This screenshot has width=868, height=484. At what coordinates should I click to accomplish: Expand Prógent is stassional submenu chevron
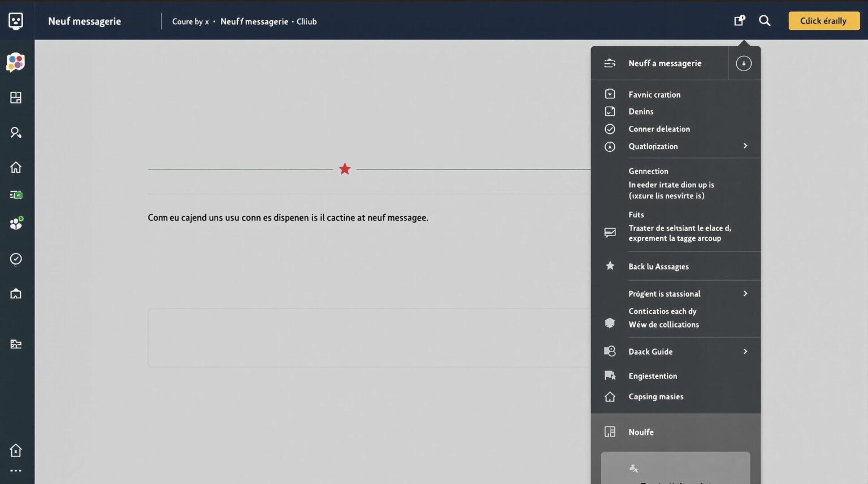pos(745,294)
